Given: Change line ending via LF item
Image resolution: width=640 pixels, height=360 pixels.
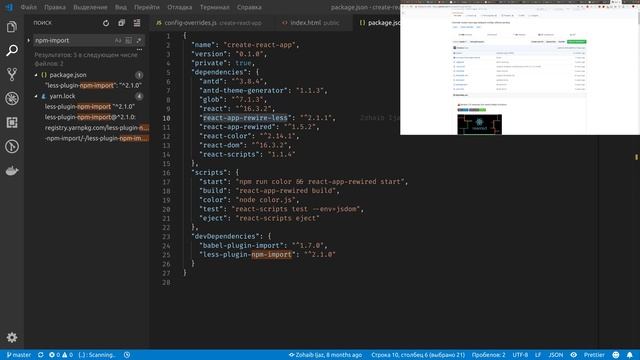Looking at the screenshot, I should click(x=538, y=355).
